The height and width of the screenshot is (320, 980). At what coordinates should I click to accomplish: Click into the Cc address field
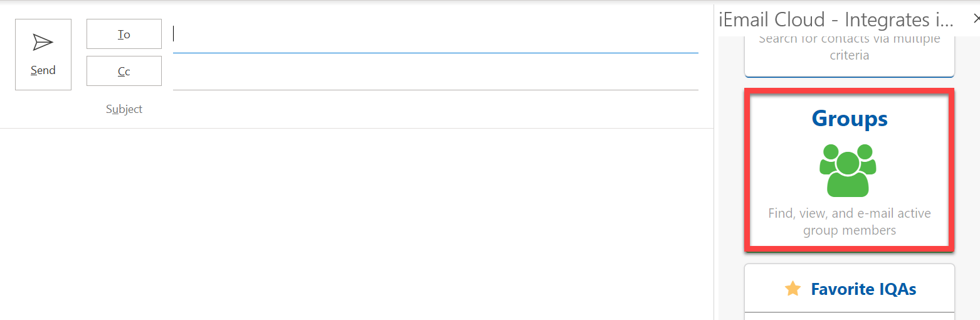click(x=435, y=71)
